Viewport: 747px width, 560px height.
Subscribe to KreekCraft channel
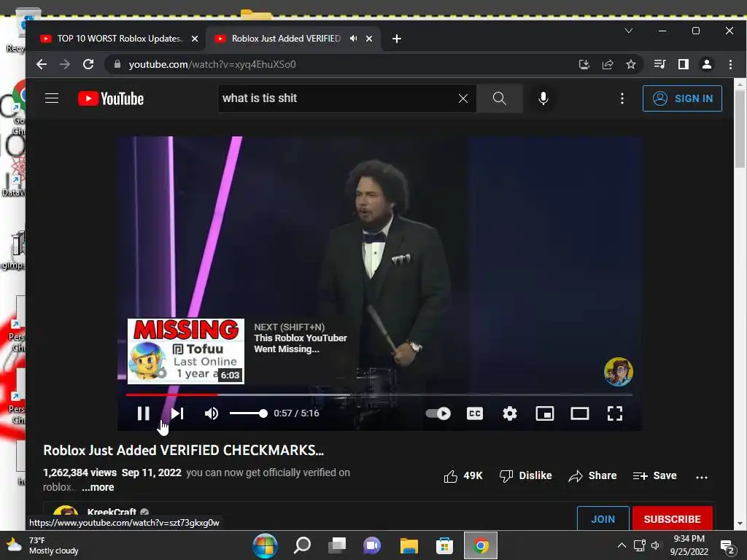tap(672, 518)
